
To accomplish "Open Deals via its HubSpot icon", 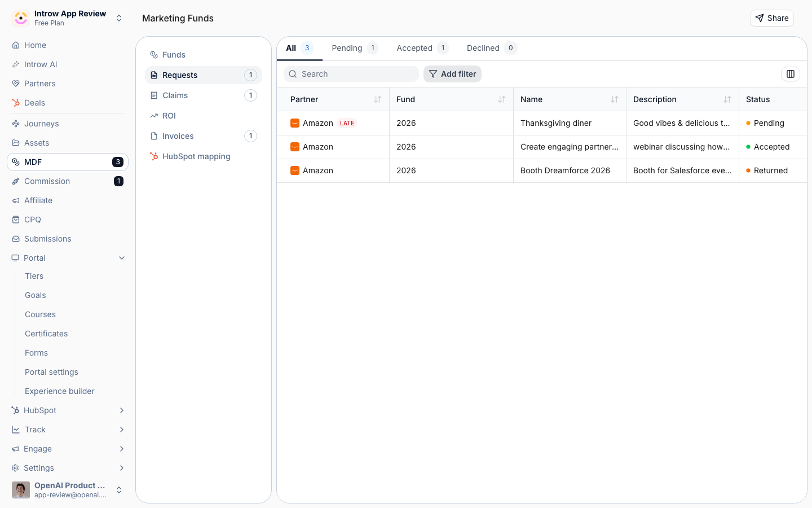I will (x=16, y=103).
